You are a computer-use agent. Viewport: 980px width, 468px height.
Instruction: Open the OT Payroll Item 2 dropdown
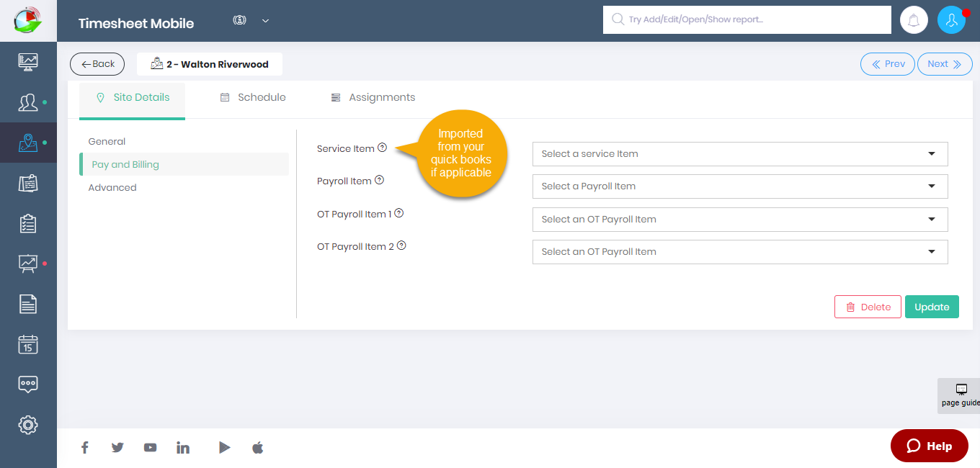pos(740,252)
